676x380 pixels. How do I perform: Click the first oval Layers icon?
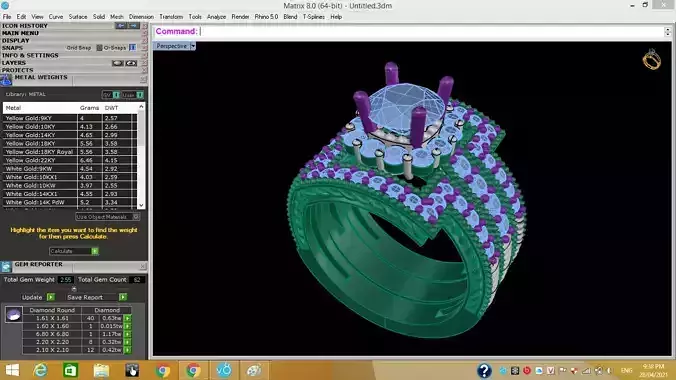pyautogui.click(x=118, y=63)
